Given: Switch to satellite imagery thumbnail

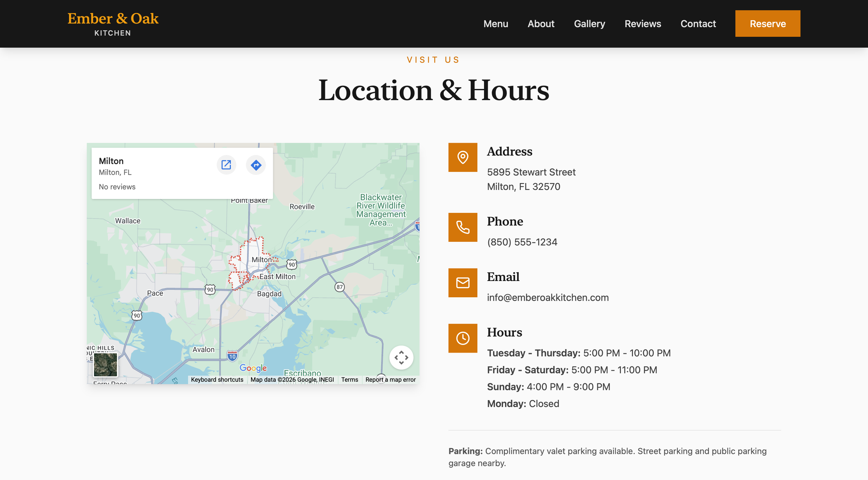Looking at the screenshot, I should (x=105, y=365).
